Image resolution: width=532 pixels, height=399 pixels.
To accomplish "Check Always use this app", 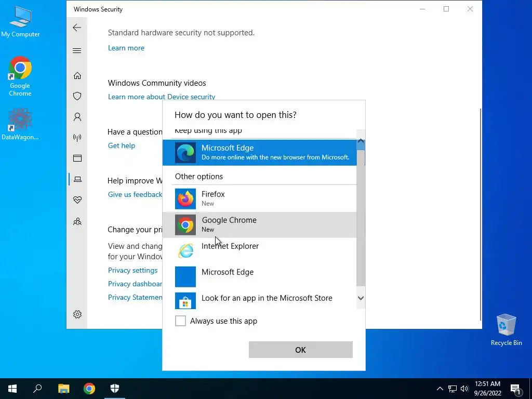I will tap(180, 321).
